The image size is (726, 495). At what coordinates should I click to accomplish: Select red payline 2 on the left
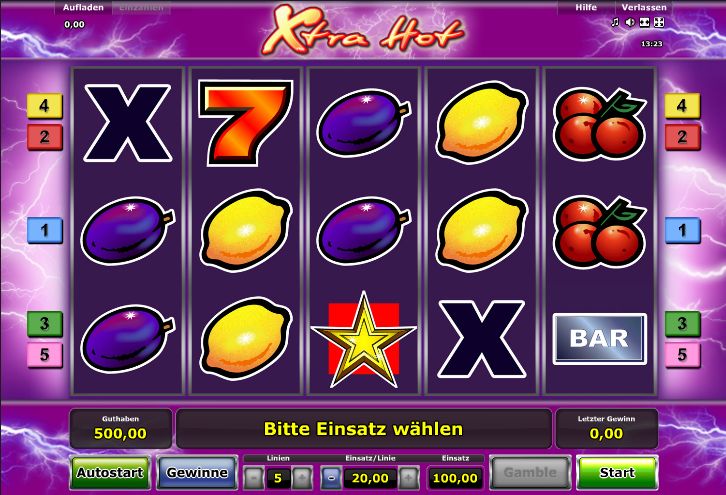44,137
